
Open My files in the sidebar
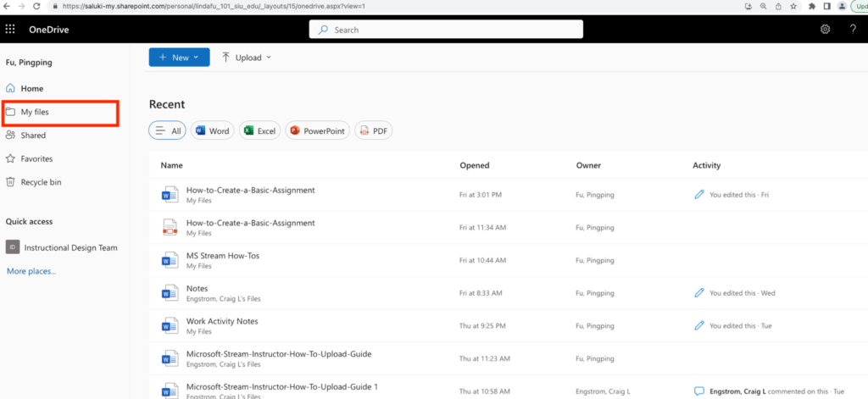pyautogui.click(x=35, y=112)
